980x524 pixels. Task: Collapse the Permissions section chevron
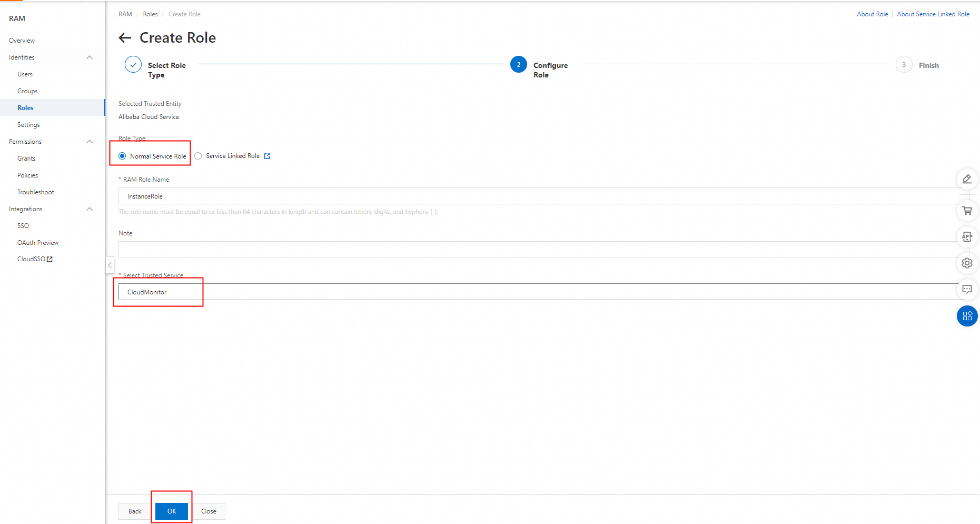[90, 142]
